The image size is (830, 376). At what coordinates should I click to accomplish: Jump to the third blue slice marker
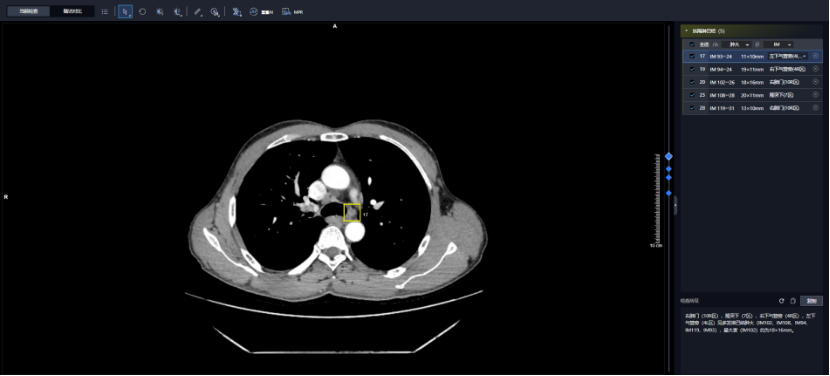click(x=669, y=177)
